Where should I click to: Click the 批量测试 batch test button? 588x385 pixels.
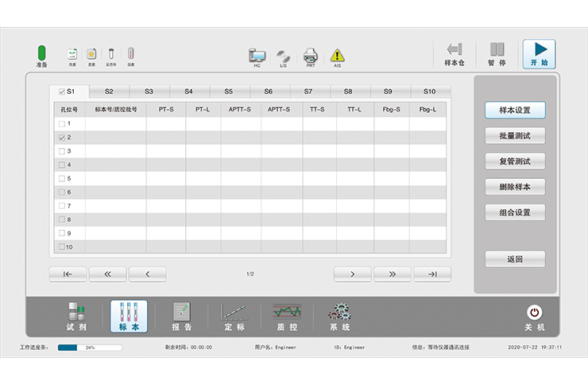pos(515,136)
